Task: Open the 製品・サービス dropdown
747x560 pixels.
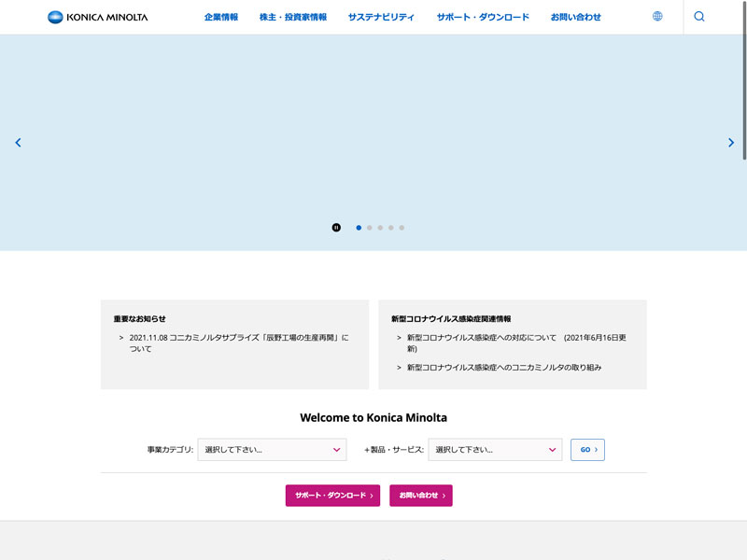Action: tap(495, 450)
